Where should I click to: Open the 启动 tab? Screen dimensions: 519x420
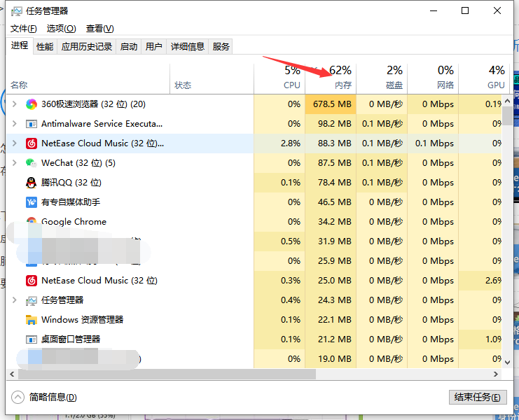[129, 46]
